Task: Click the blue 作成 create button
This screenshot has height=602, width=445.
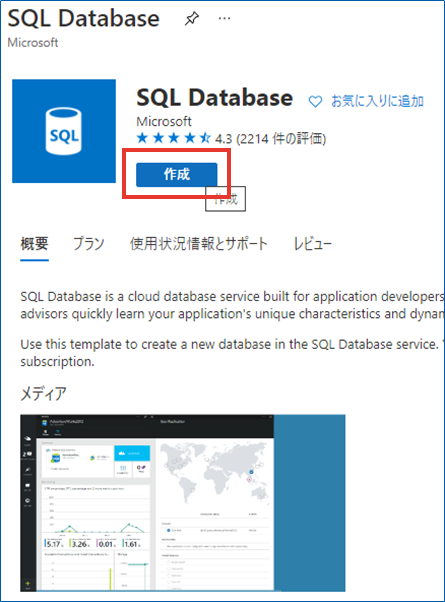Action: [x=177, y=175]
